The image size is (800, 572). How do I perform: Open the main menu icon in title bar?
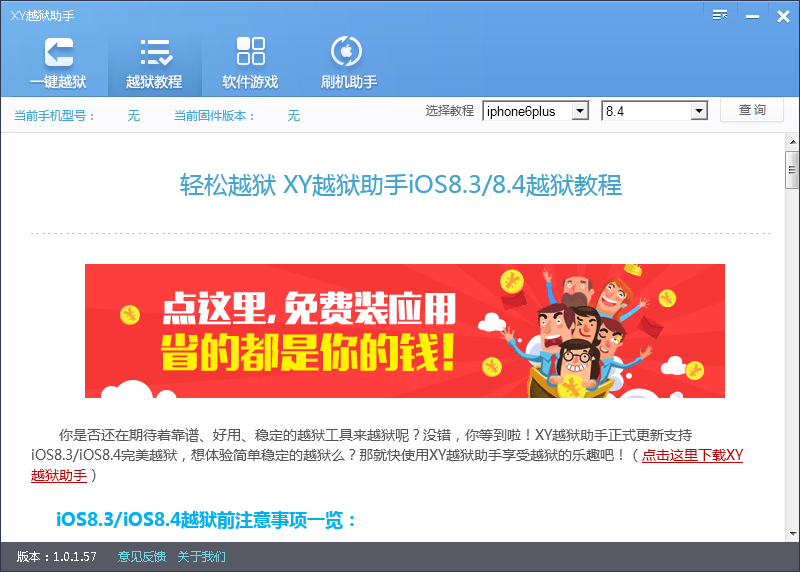click(x=720, y=14)
